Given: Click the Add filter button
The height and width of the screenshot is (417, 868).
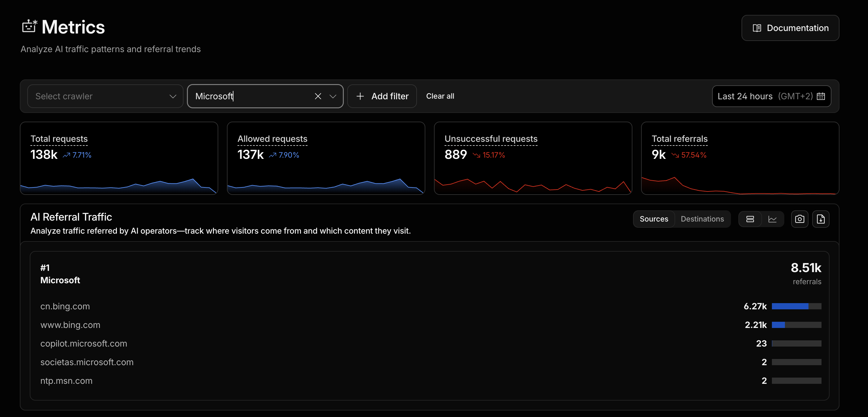Looking at the screenshot, I should coord(382,96).
